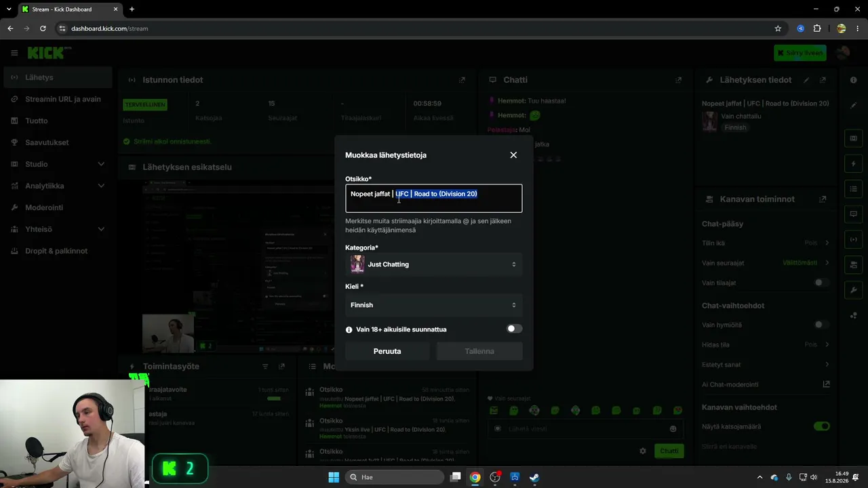
Task: Pop out the Kanavan toiminnot panel
Action: click(x=823, y=199)
